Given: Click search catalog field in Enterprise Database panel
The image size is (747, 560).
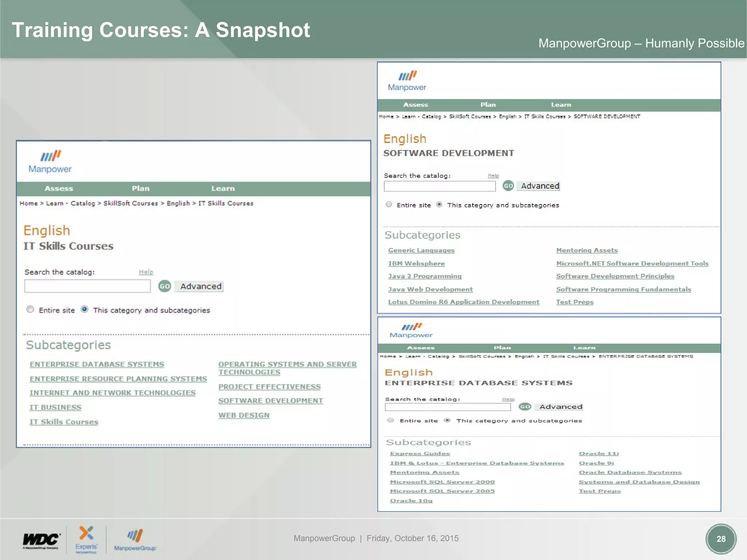Looking at the screenshot, I should tap(448, 407).
